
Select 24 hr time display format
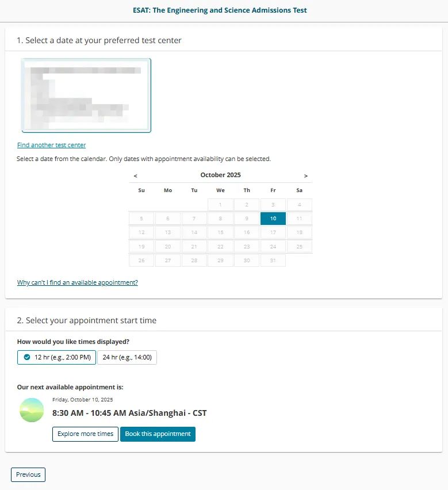coord(127,358)
